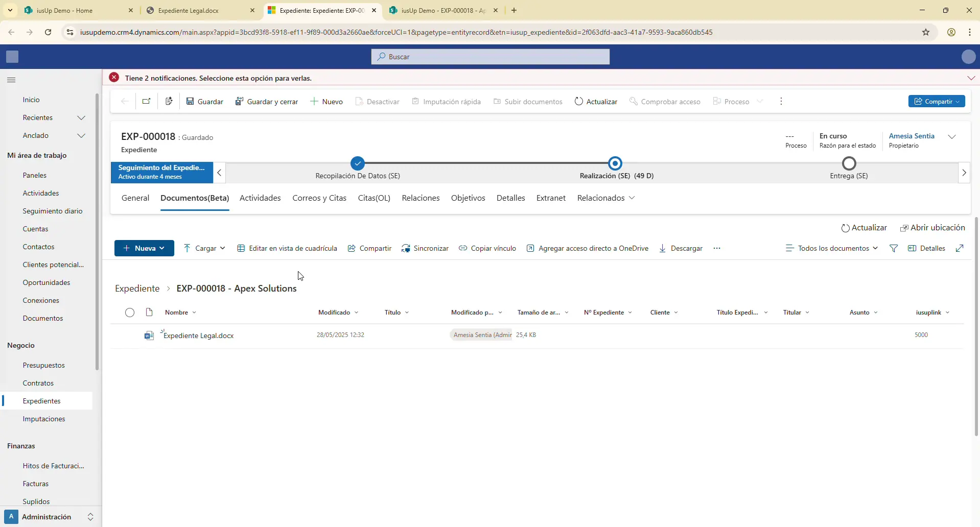Open the Nueva dropdown button
The image size is (980, 527).
point(144,248)
